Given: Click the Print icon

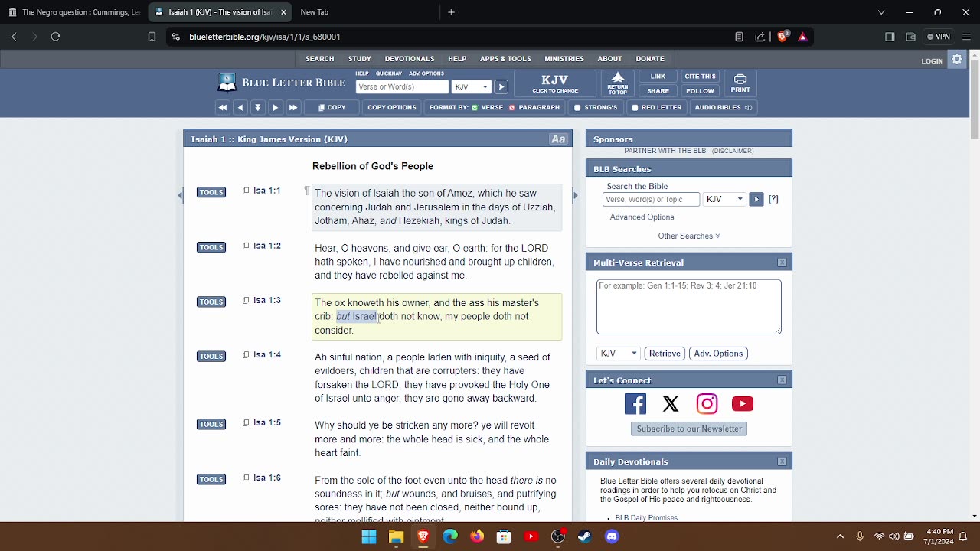Looking at the screenshot, I should point(740,83).
